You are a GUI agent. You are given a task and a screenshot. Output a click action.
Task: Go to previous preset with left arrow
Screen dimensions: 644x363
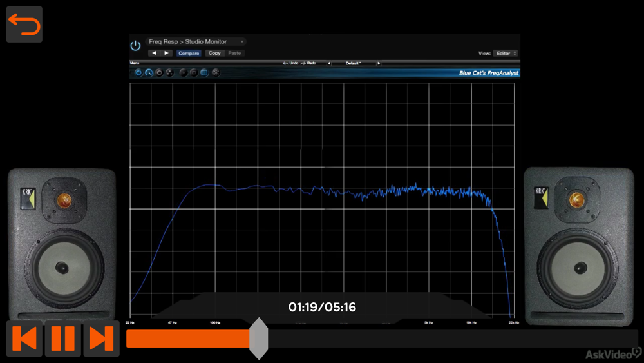(154, 53)
